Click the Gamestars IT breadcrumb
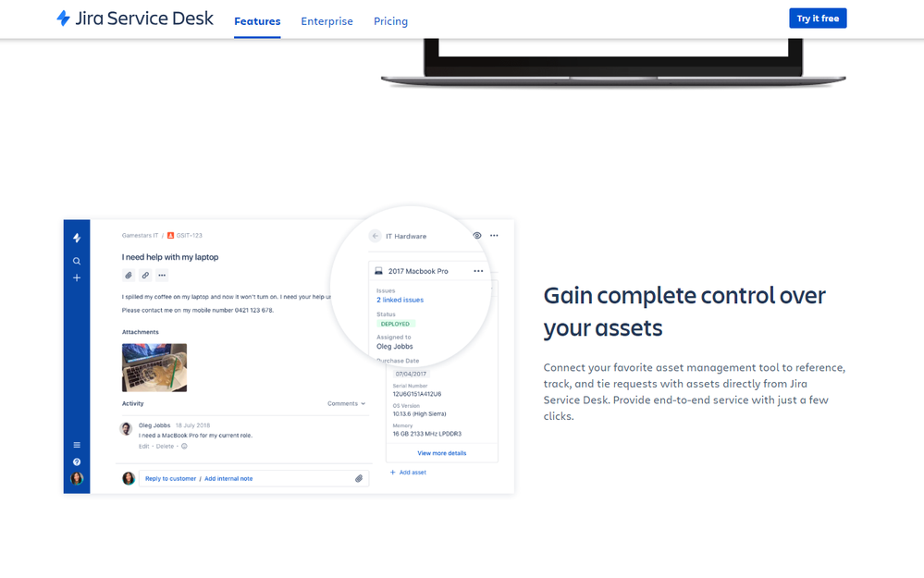Viewport: 924px width, 578px height. coord(141,235)
